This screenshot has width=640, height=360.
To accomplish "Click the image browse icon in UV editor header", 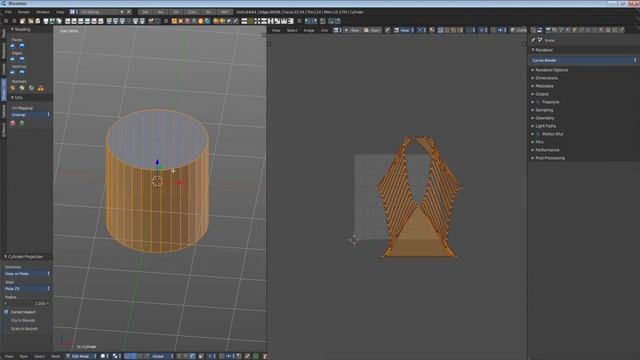I will pos(337,30).
